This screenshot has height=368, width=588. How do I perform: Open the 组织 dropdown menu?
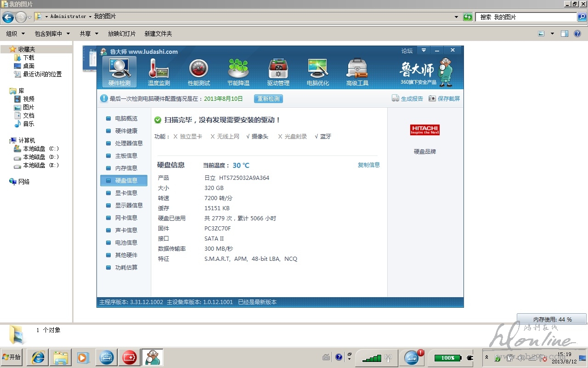pos(15,34)
